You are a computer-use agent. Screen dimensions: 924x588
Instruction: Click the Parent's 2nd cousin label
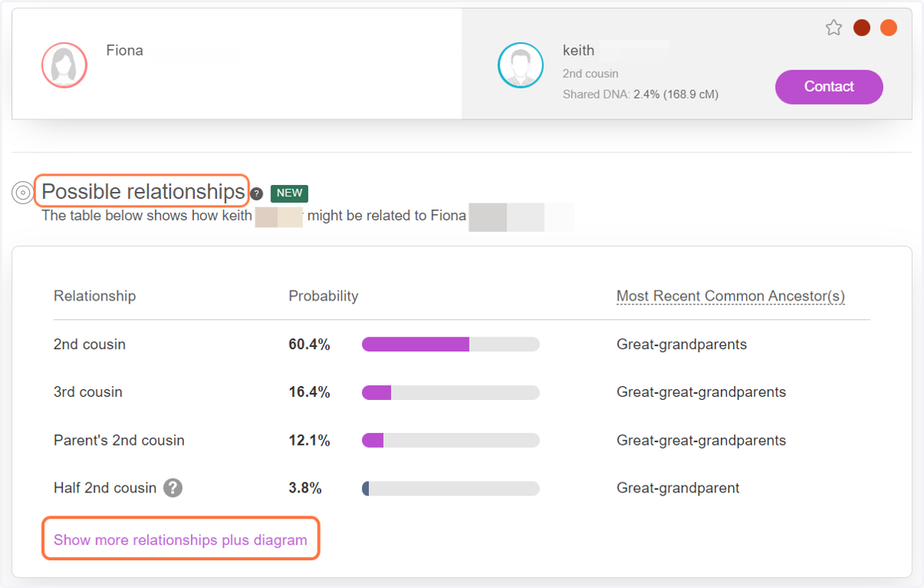pyautogui.click(x=119, y=441)
